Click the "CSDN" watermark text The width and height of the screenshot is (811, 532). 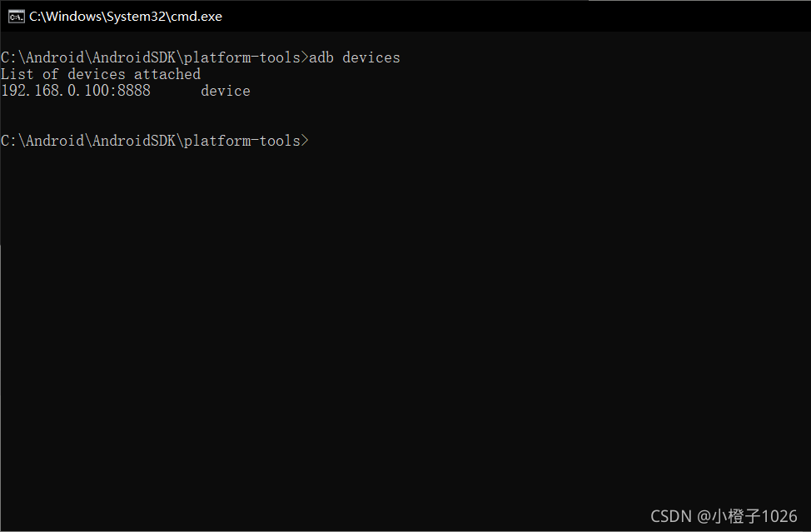tap(671, 516)
